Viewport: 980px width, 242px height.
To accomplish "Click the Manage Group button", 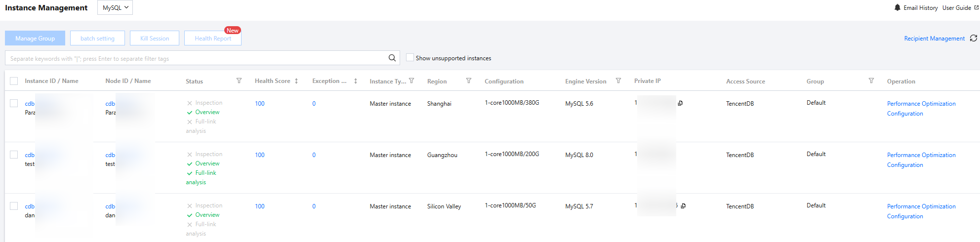I will pos(35,38).
